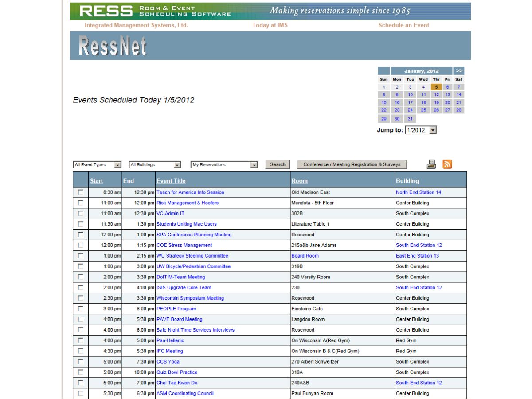Check the IFC Meeting row checkbox
The width and height of the screenshot is (532, 399).
(80, 351)
